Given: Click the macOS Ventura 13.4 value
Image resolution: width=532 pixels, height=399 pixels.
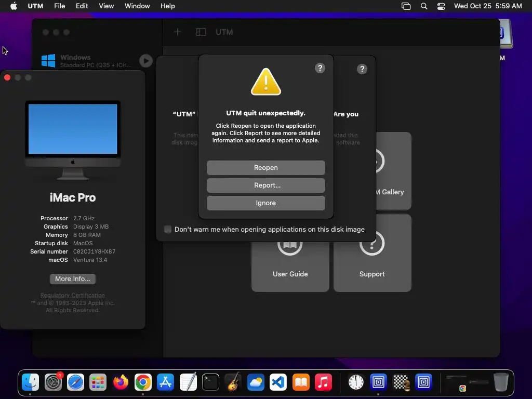Looking at the screenshot, I should (x=90, y=260).
